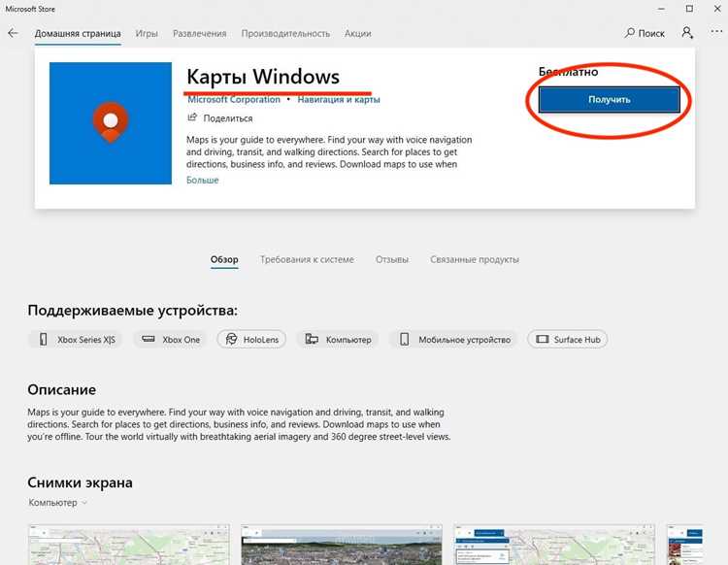This screenshot has width=728, height=565.
Task: Open the Домашняя страница tab
Action: (78, 33)
